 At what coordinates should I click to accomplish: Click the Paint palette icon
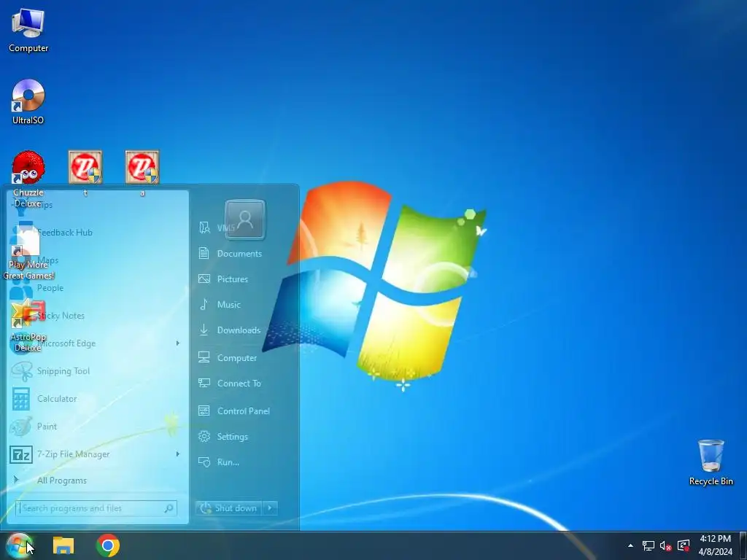[20, 426]
